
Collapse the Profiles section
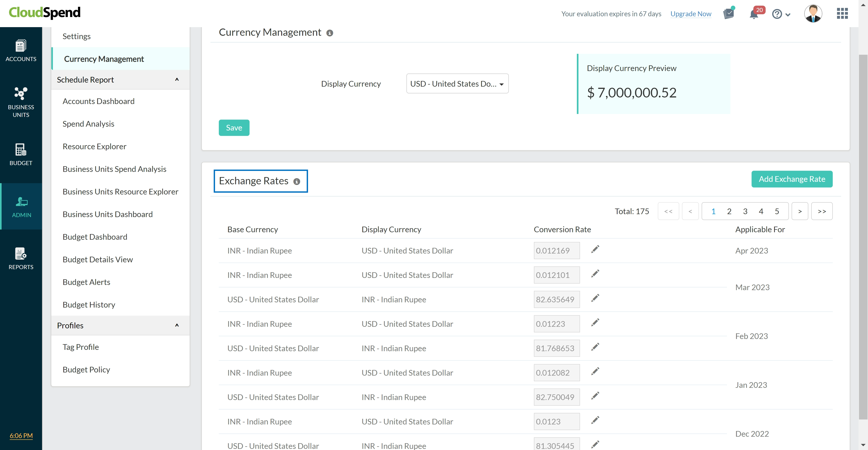point(176,325)
